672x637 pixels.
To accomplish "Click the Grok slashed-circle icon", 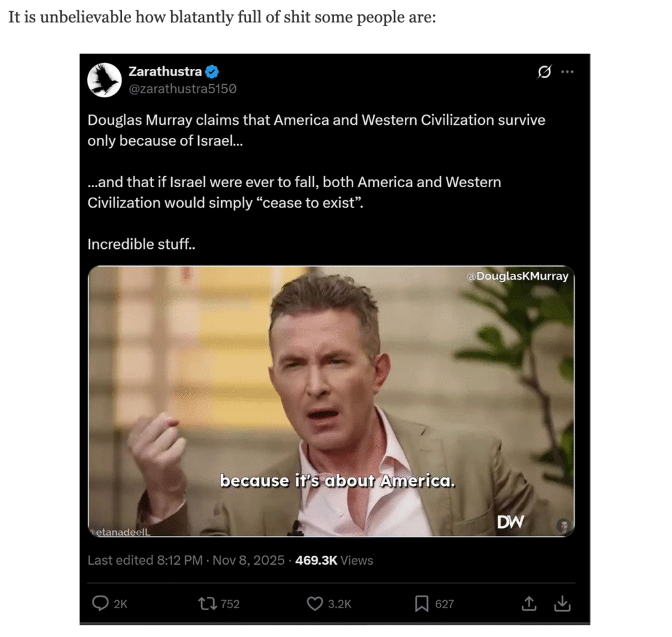I will (544, 72).
